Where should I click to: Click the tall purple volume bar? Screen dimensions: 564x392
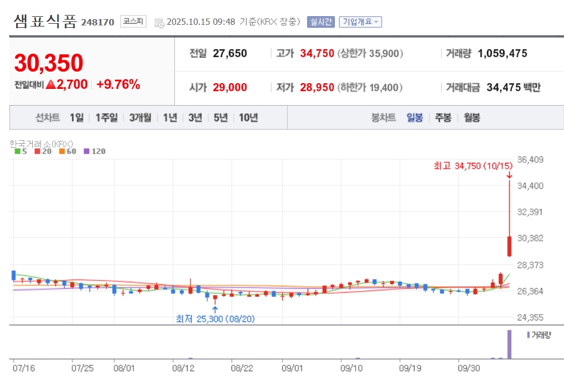tap(509, 344)
